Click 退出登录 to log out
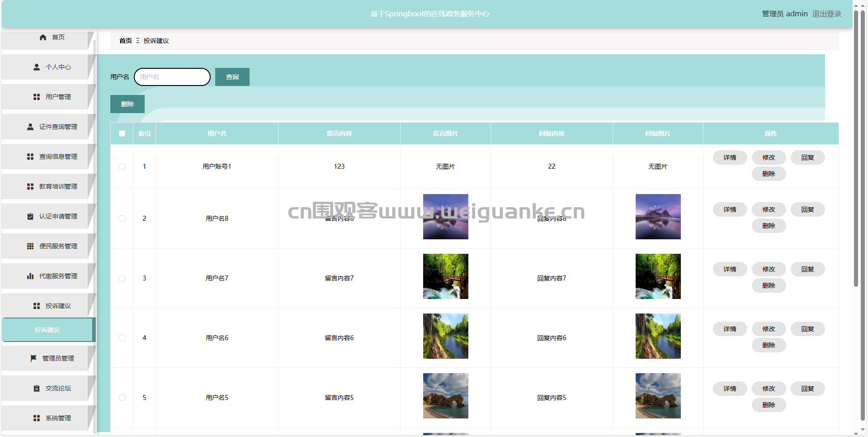The height and width of the screenshot is (437, 868). [826, 14]
